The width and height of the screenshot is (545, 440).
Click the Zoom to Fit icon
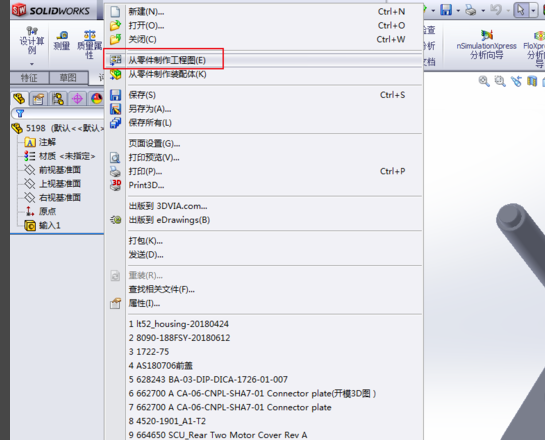484,81
